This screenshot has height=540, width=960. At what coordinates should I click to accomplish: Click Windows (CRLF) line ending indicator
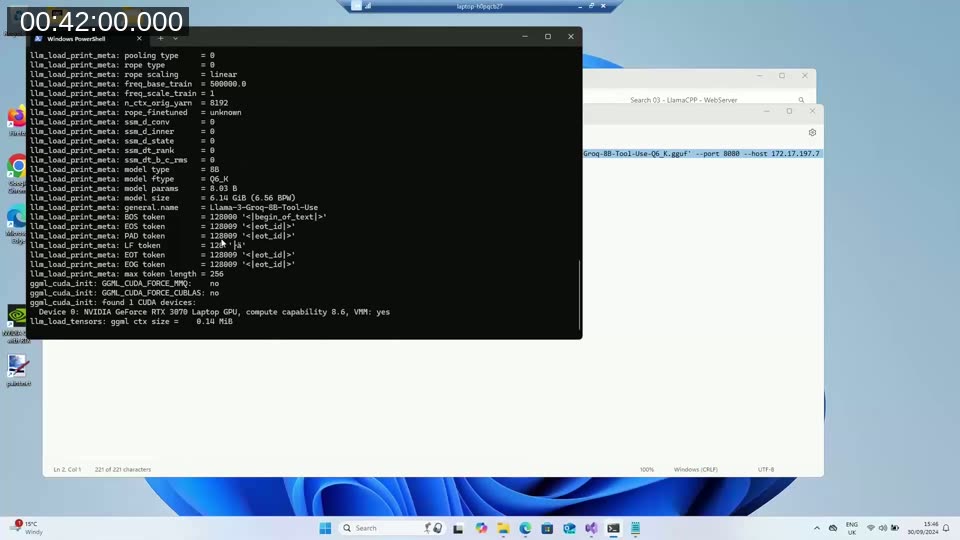click(x=696, y=470)
